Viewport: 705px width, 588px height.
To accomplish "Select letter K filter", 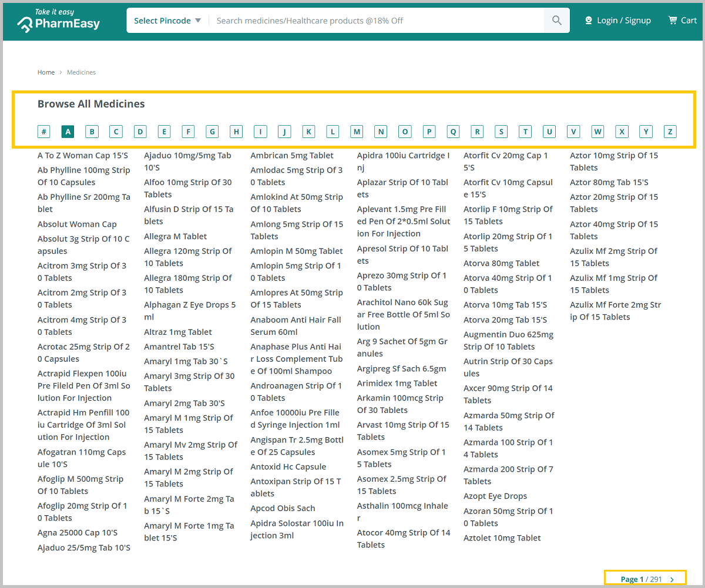I will click(x=308, y=132).
